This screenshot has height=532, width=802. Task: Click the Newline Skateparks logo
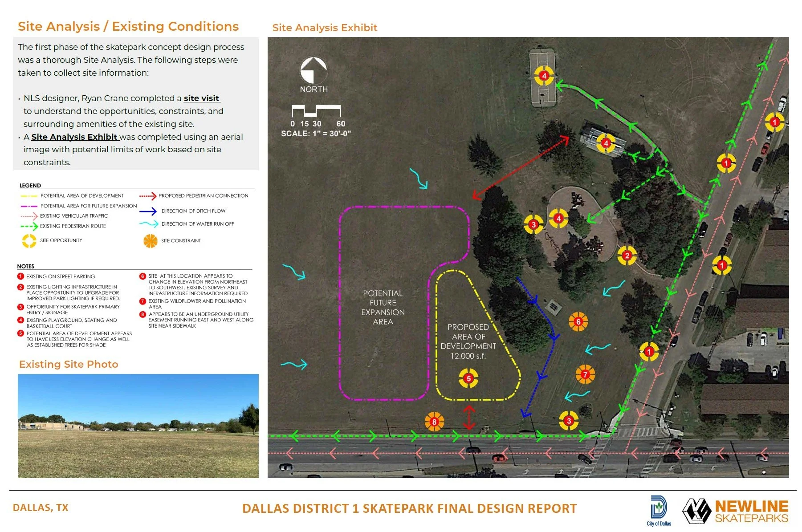pos(736,511)
